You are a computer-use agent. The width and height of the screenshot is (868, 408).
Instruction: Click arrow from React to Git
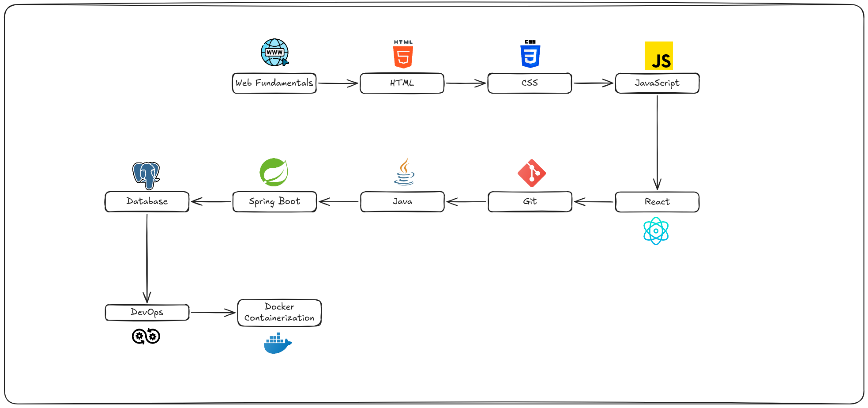point(594,202)
